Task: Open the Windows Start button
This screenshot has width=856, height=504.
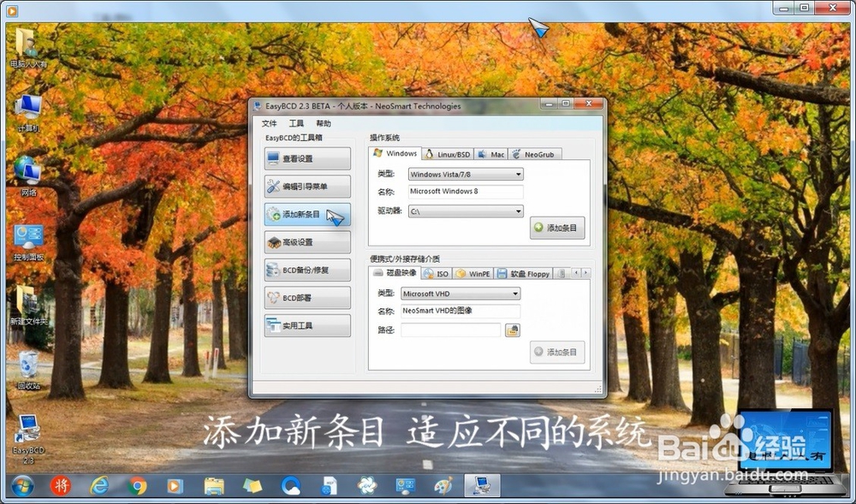Action: pyautogui.click(x=22, y=486)
